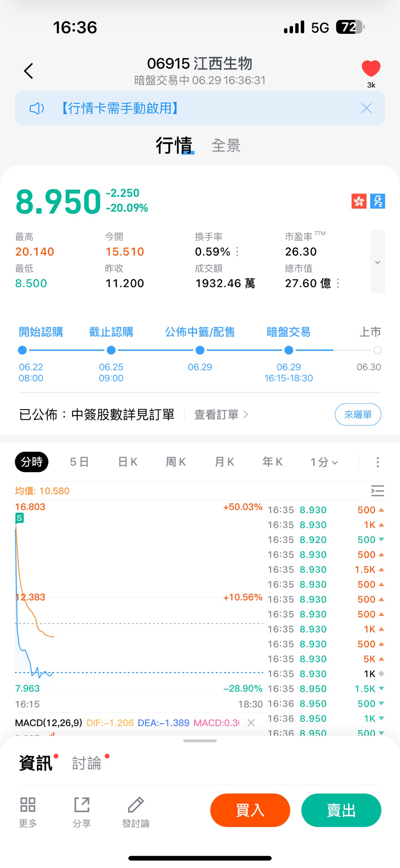Grab the bottom sheet drag handle

(200, 741)
